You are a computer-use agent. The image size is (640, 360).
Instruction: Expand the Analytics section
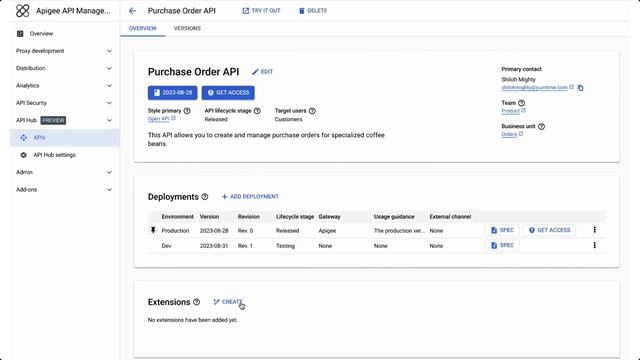[x=64, y=86]
